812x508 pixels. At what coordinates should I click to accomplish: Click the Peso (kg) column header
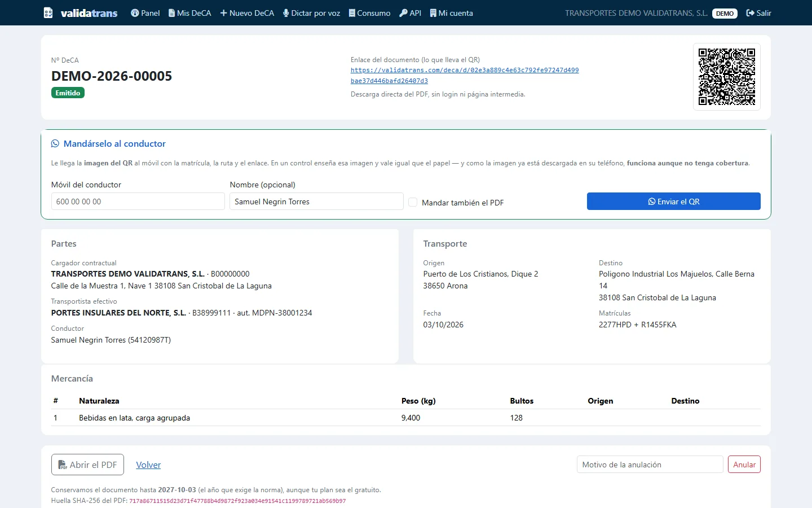point(418,401)
